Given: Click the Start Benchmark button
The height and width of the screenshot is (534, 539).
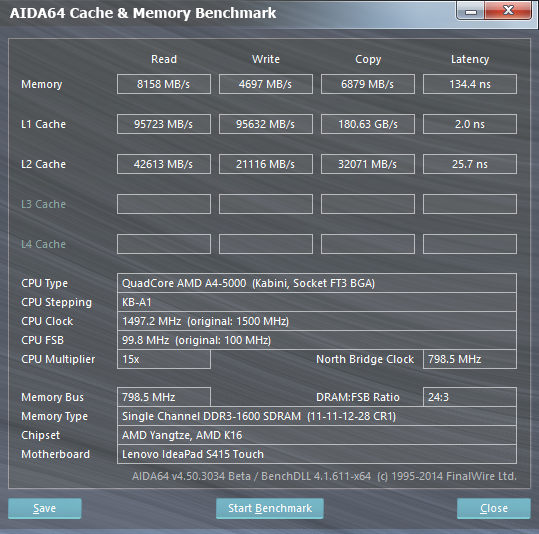Looking at the screenshot, I should click(x=270, y=508).
